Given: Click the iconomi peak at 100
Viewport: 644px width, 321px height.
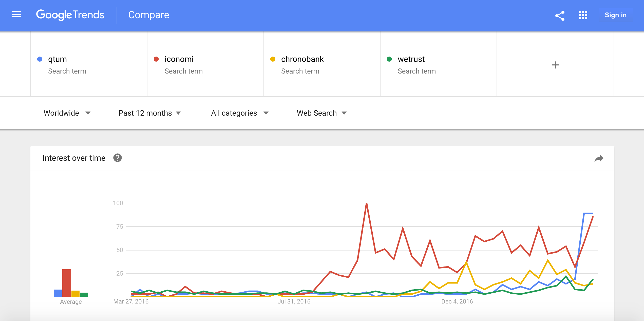Looking at the screenshot, I should point(367,203).
